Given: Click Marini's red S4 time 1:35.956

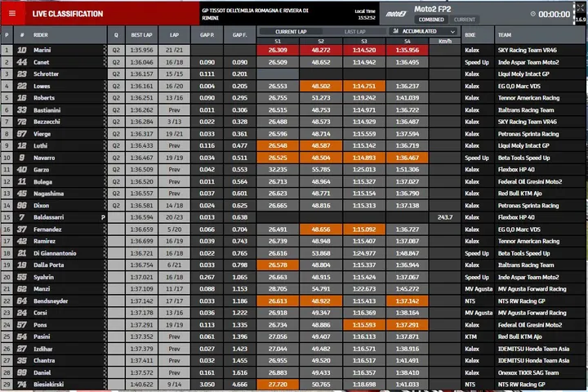Looking at the screenshot, I should pos(408,50).
